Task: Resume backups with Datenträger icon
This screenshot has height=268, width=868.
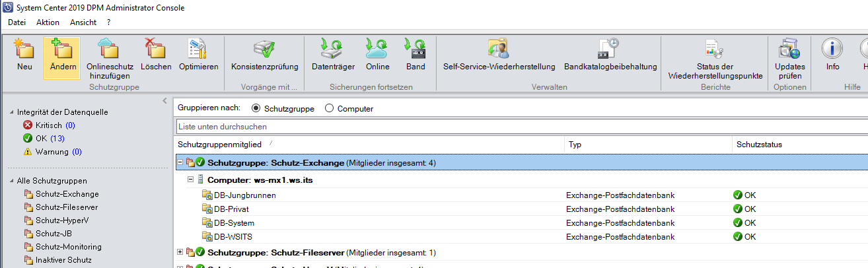Action: 333,48
